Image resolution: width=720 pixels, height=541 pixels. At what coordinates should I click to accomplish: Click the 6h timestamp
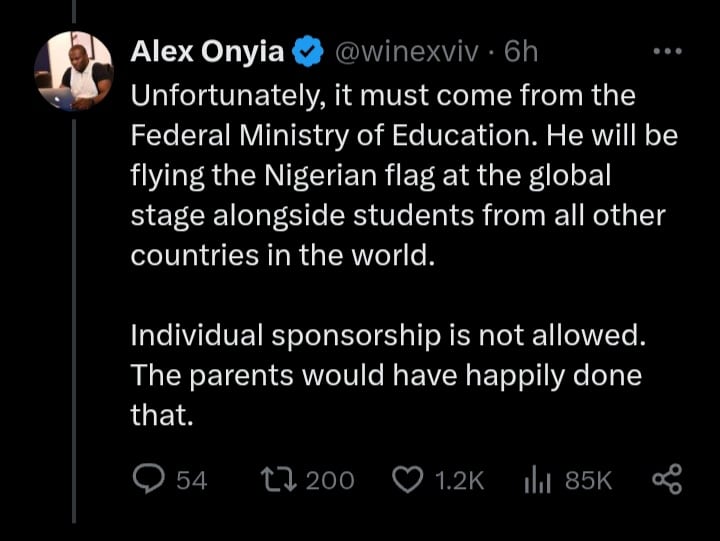pos(520,52)
